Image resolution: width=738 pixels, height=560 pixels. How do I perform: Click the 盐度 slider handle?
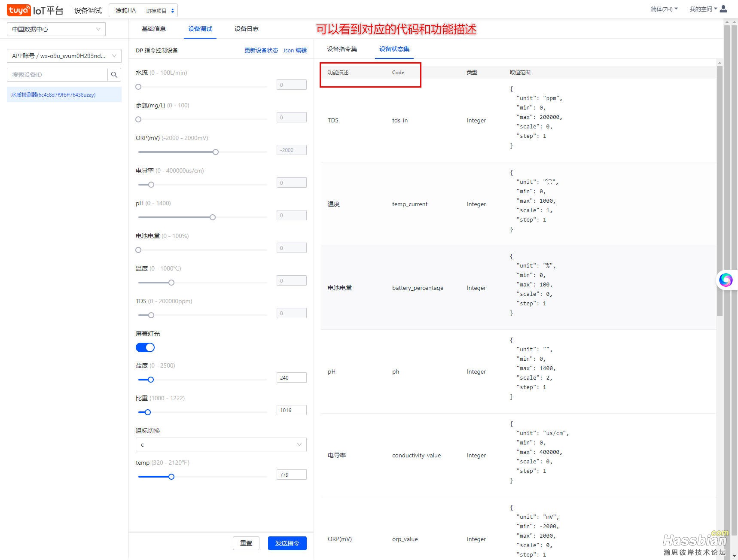151,380
